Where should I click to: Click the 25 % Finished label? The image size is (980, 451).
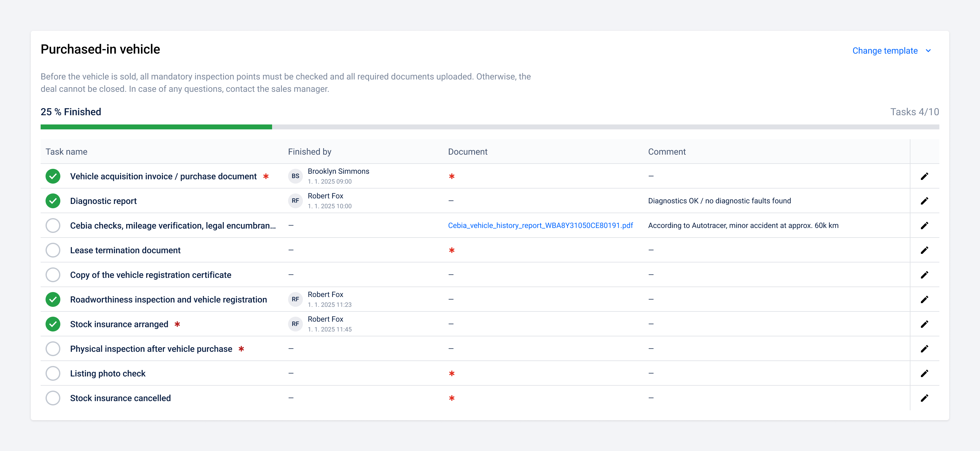[71, 112]
